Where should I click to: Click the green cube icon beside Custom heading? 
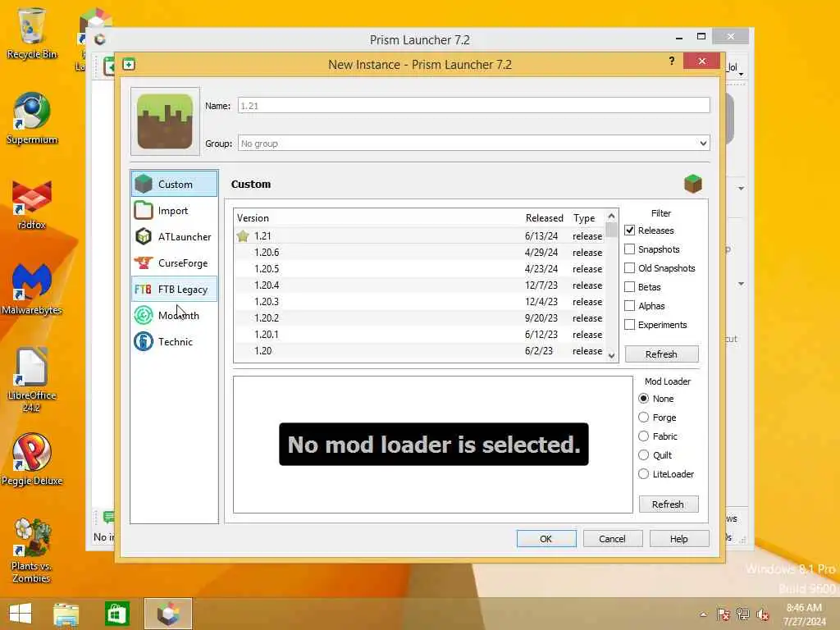pos(692,184)
